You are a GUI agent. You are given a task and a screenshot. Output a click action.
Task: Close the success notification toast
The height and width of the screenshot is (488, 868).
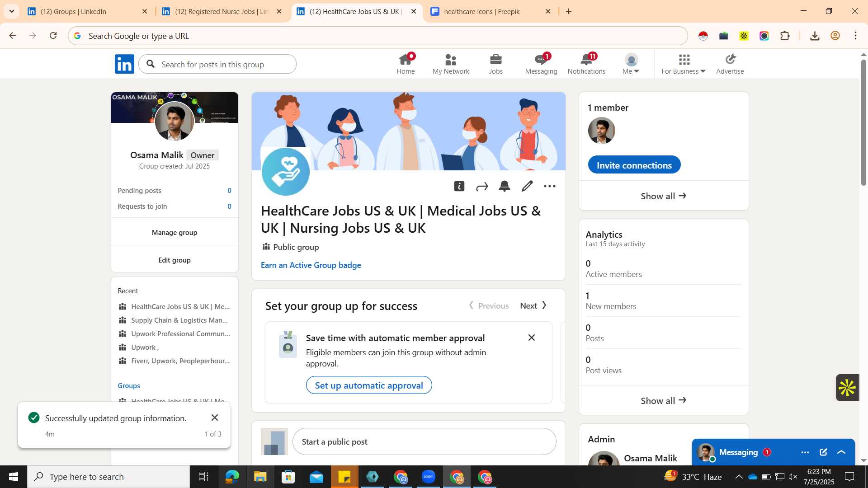[215, 418]
